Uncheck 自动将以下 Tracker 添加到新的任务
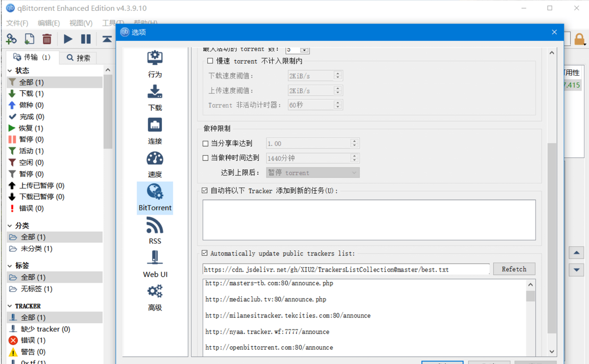 tap(205, 190)
